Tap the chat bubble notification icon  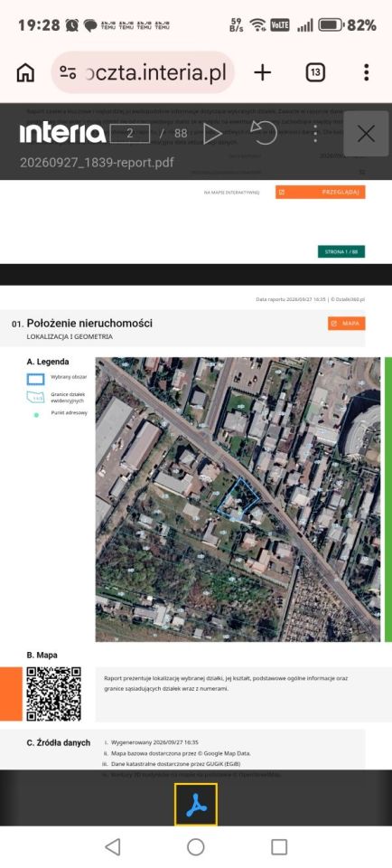pyautogui.click(x=90, y=25)
